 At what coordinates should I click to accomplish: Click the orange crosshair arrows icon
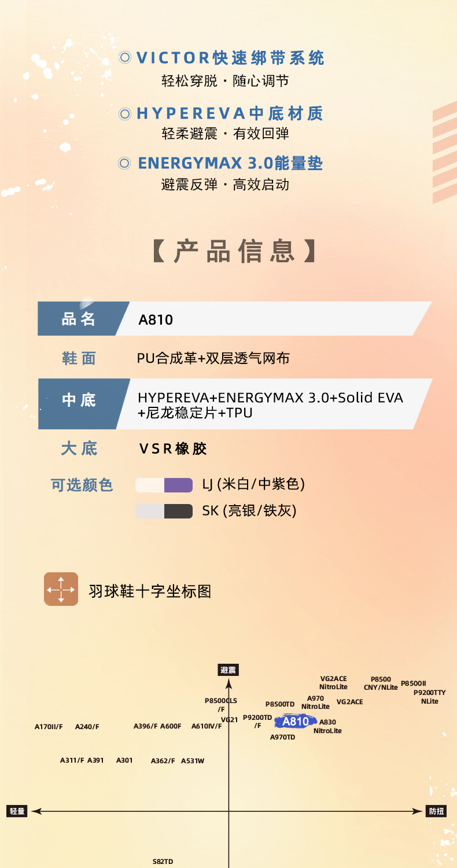[61, 589]
